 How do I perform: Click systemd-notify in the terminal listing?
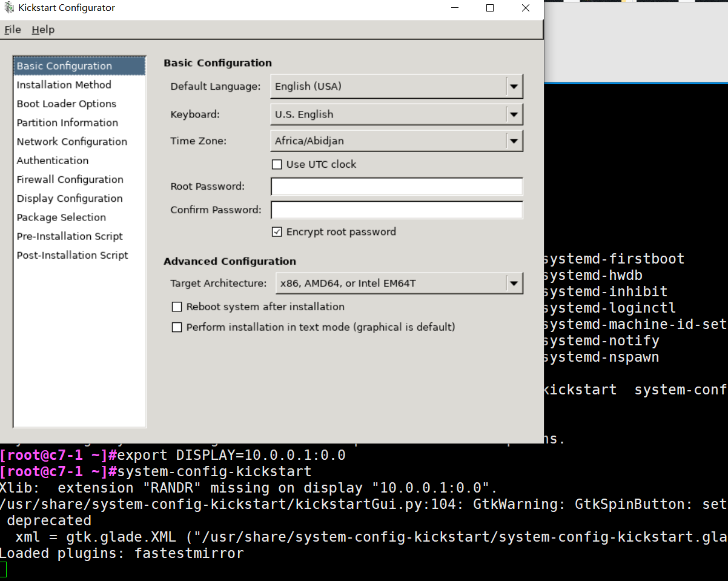[x=601, y=340]
